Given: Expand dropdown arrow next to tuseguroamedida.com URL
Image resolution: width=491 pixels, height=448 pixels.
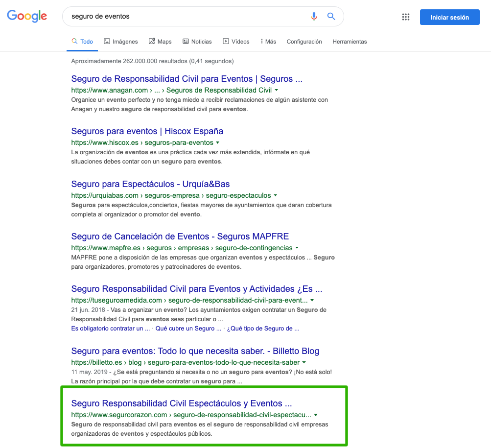Looking at the screenshot, I should [312, 301].
